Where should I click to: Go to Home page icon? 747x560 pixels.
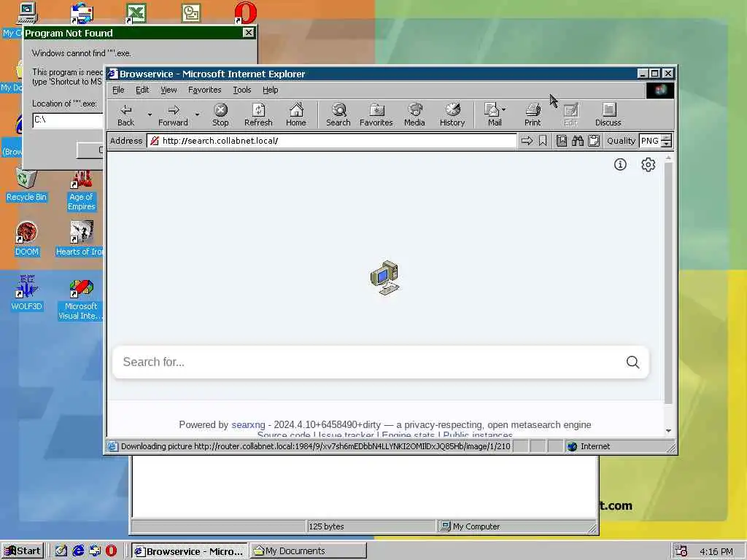point(296,114)
